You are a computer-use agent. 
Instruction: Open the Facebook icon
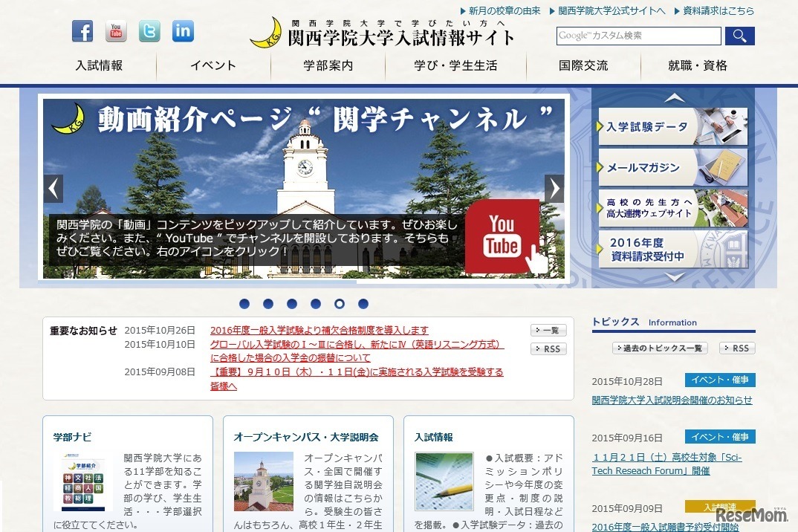click(x=82, y=31)
